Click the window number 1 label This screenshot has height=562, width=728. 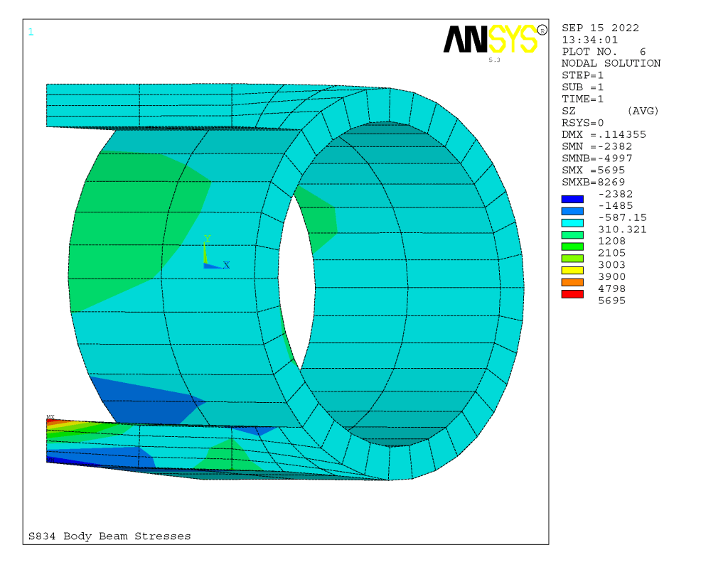[x=31, y=31]
